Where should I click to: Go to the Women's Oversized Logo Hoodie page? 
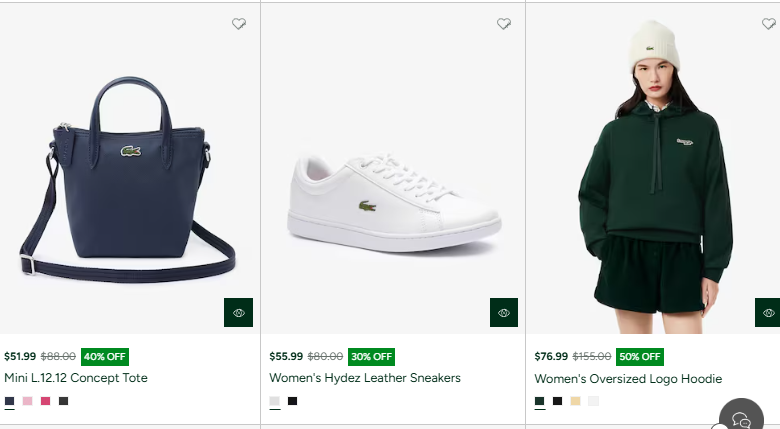(628, 379)
